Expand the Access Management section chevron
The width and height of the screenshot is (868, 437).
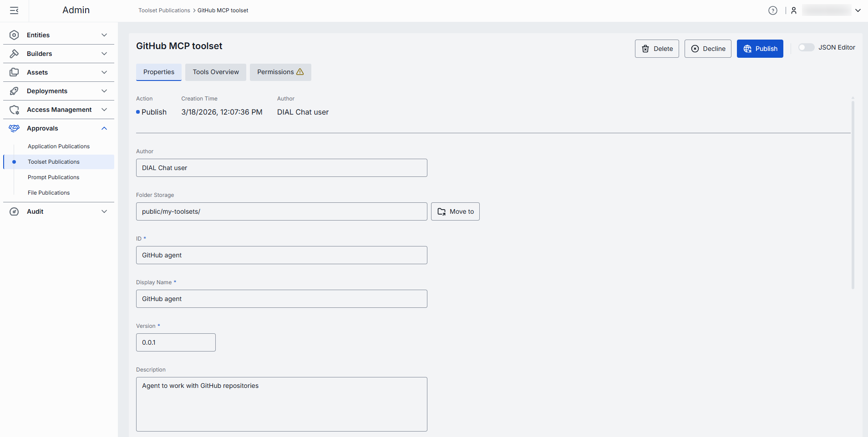(104, 110)
